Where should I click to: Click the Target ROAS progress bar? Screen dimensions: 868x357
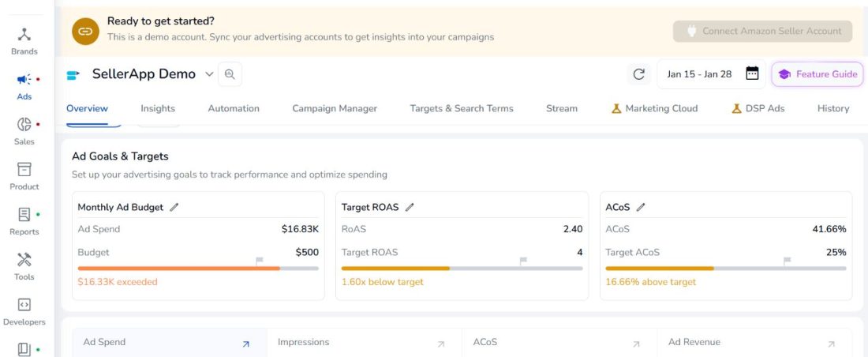tap(462, 269)
